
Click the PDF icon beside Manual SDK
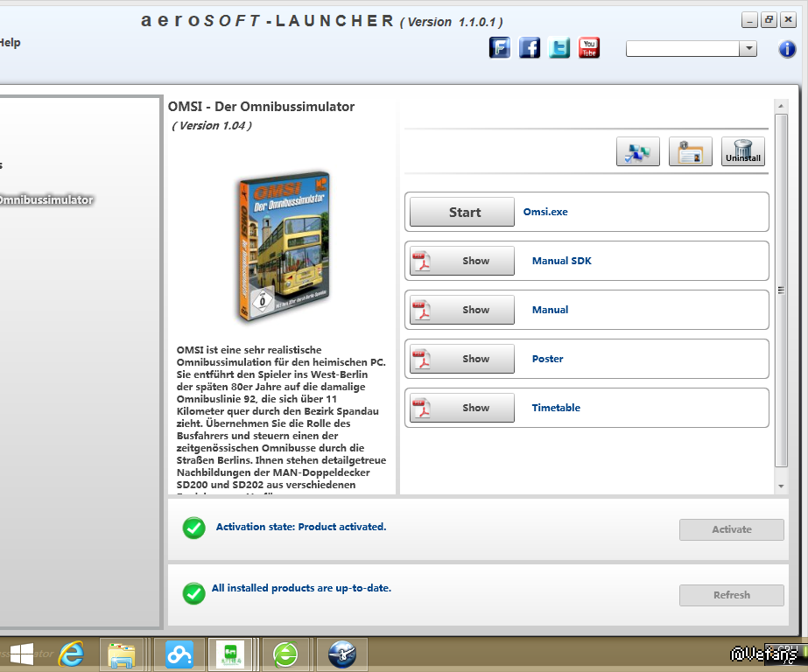coord(422,261)
